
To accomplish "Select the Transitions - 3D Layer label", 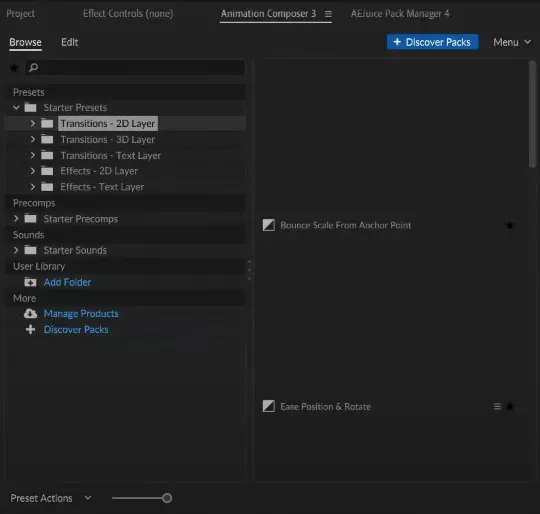I will click(x=107, y=139).
